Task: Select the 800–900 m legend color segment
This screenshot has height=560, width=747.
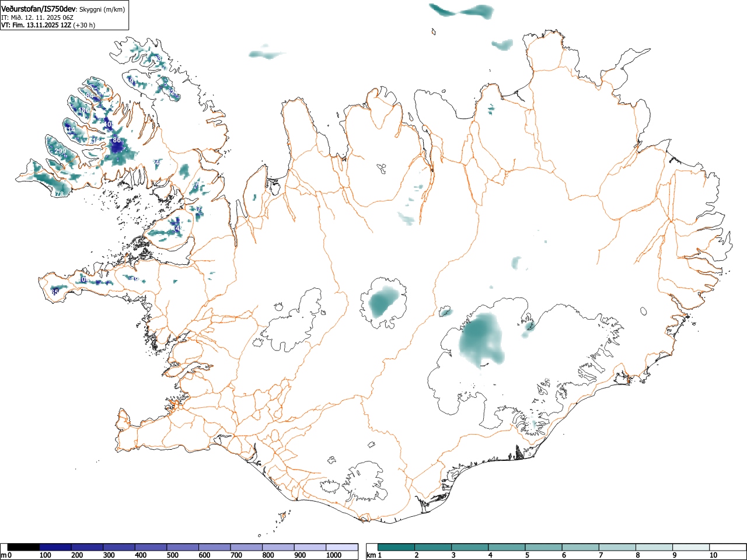Action: [x=278, y=548]
